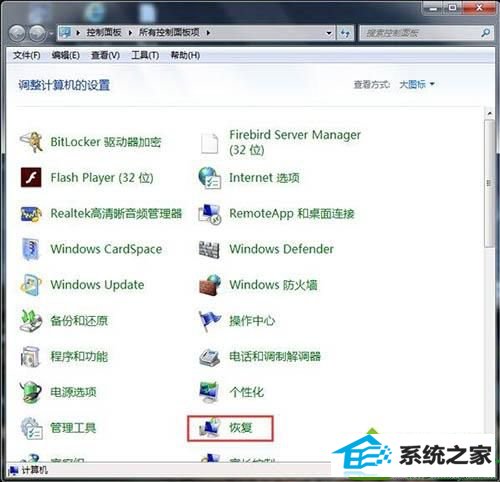Open the 查看(V) menu
500x482 pixels.
coord(105,55)
